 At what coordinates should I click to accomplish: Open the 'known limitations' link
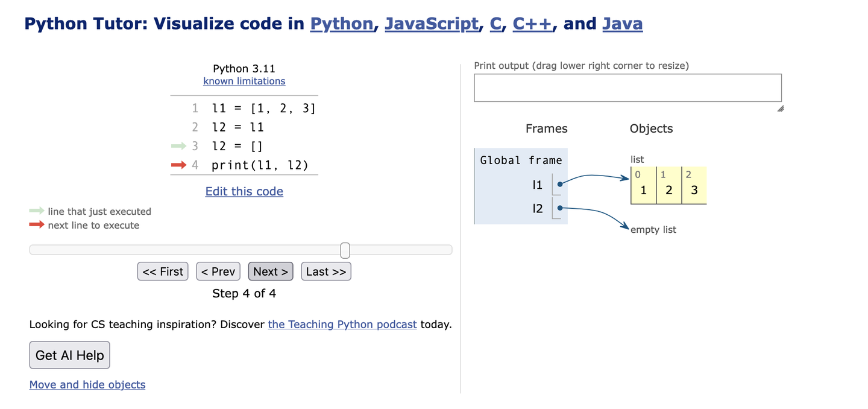click(244, 81)
